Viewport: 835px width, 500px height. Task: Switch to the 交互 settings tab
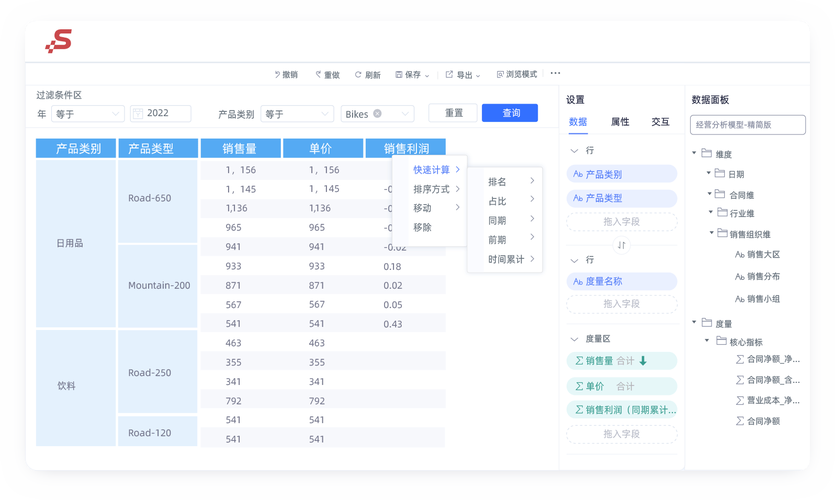[660, 122]
